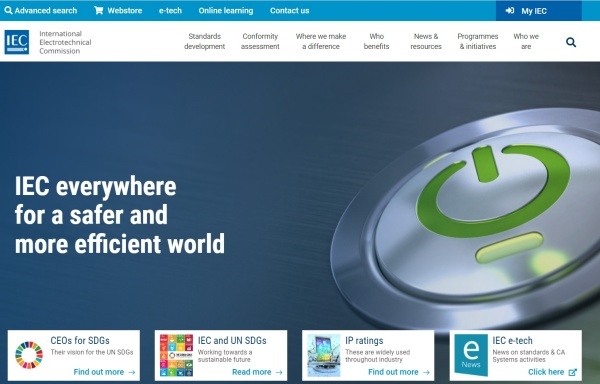600x384 pixels.
Task: Click the colorful SDG wheel icon
Action: (29, 355)
